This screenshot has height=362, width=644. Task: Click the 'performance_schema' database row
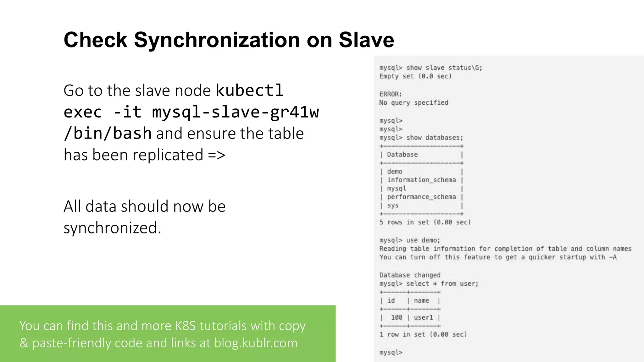421,197
